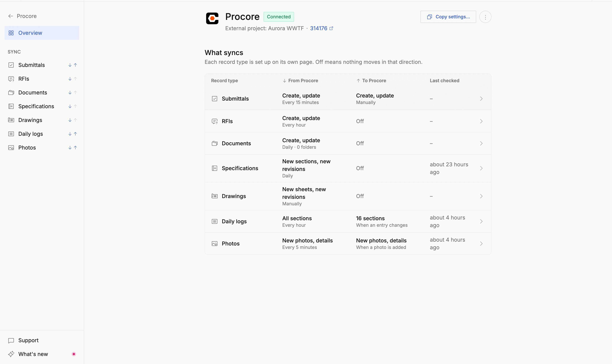Click the pink notification dot on What's new

[74, 354]
